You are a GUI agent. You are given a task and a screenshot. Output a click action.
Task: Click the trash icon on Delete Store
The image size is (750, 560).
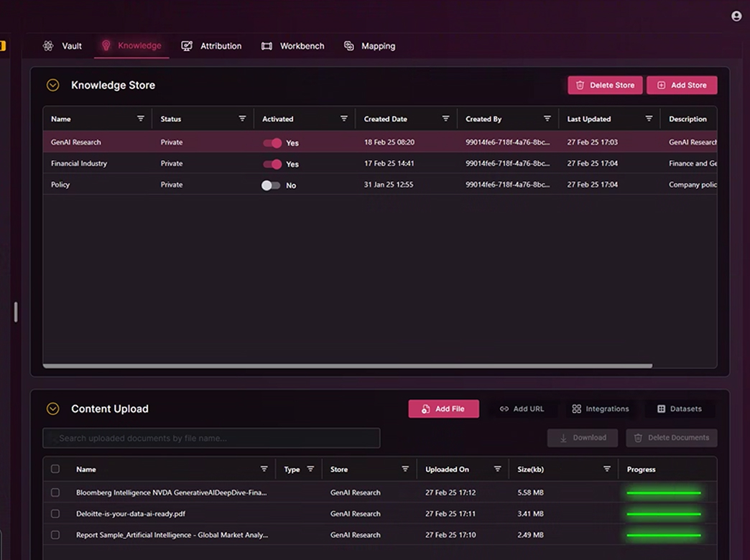580,85
